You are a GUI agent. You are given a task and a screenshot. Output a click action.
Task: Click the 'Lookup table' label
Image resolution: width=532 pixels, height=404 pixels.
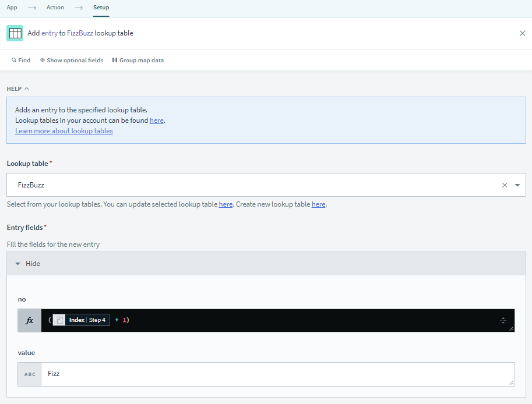(27, 164)
